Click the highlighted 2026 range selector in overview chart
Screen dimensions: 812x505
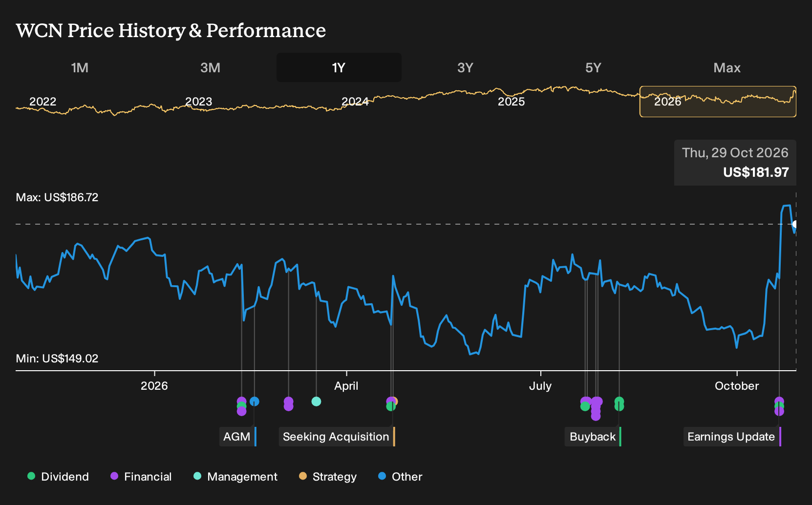[718, 102]
